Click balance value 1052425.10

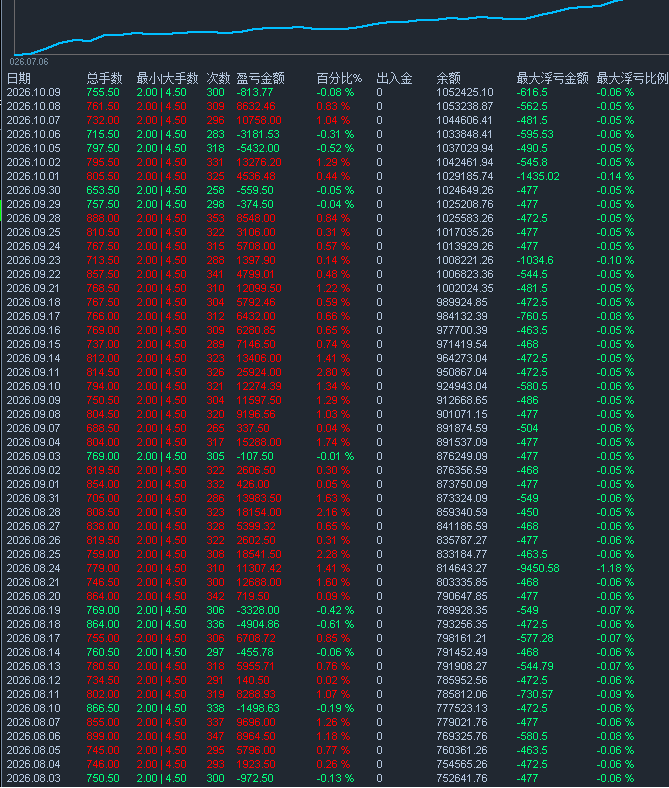click(465, 92)
